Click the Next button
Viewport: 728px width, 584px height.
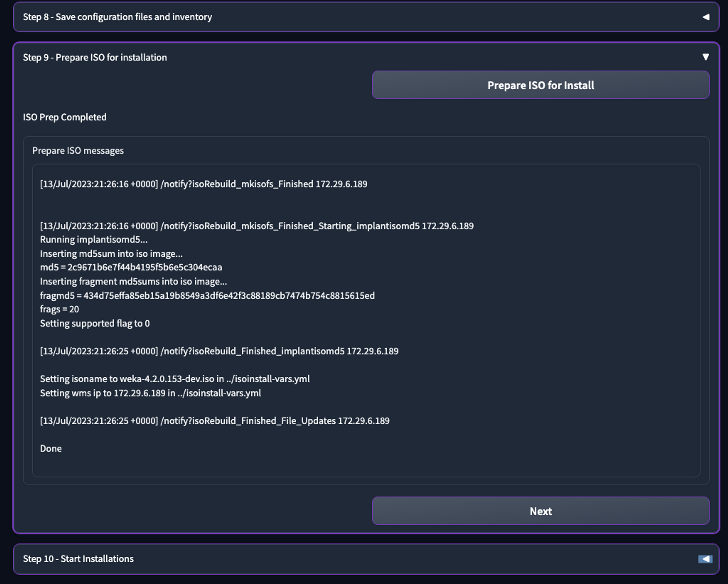pos(541,511)
